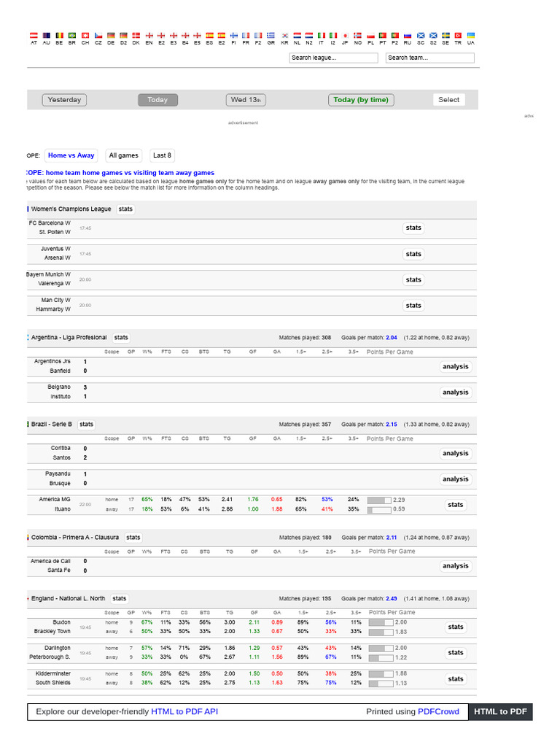
Task: Open the ES Spain flag league
Action: click(x=209, y=36)
